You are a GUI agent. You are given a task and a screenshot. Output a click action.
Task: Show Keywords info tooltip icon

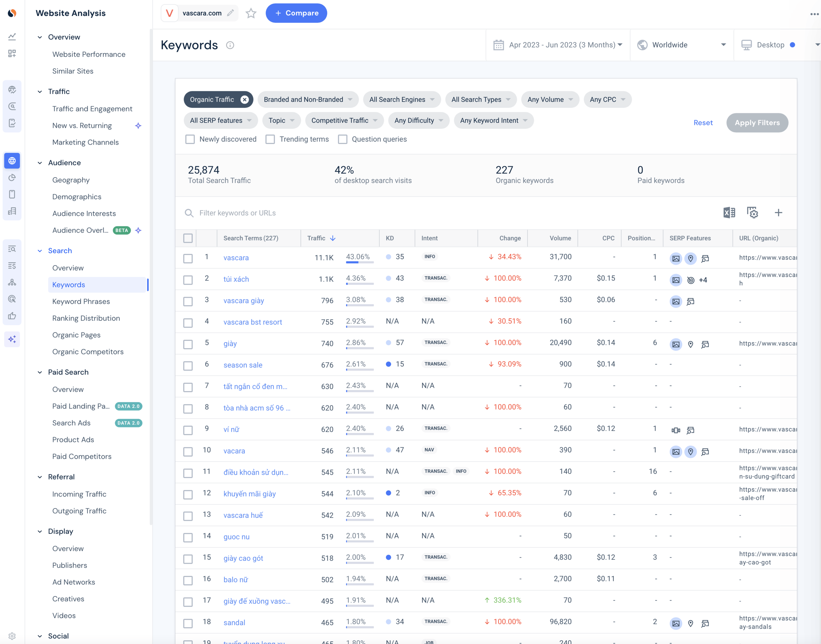(x=230, y=45)
